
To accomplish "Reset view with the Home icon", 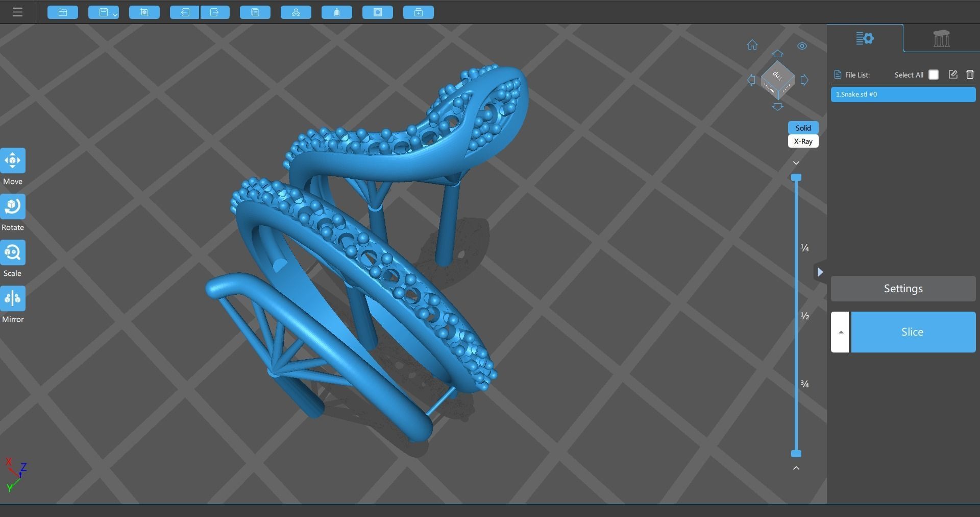I will [x=752, y=45].
